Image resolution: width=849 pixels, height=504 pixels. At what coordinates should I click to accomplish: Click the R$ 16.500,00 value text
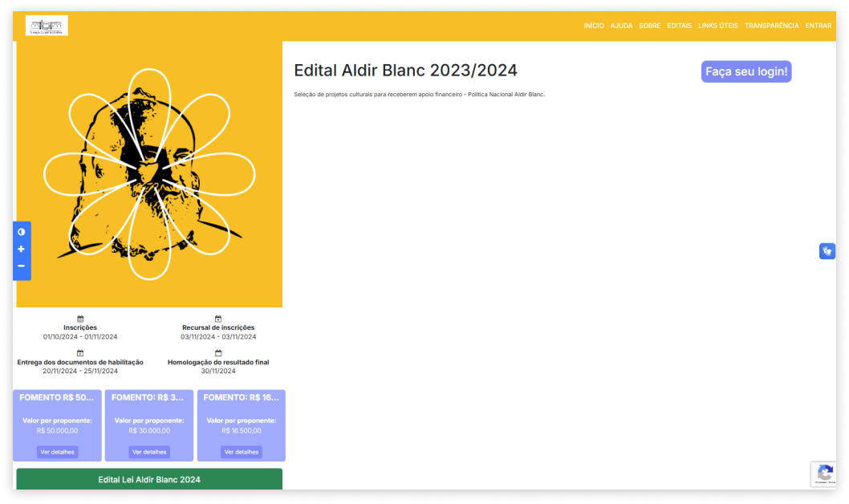point(242,431)
